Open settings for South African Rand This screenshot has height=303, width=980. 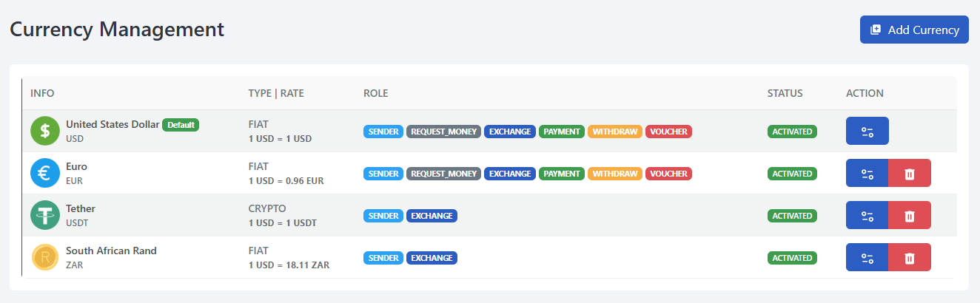[x=867, y=258]
